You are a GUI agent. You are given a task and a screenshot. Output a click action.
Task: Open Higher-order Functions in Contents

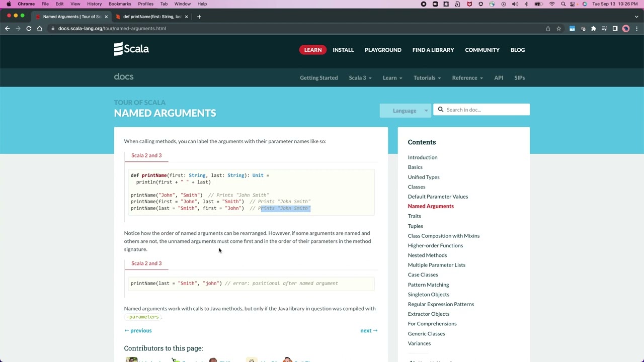click(x=435, y=245)
